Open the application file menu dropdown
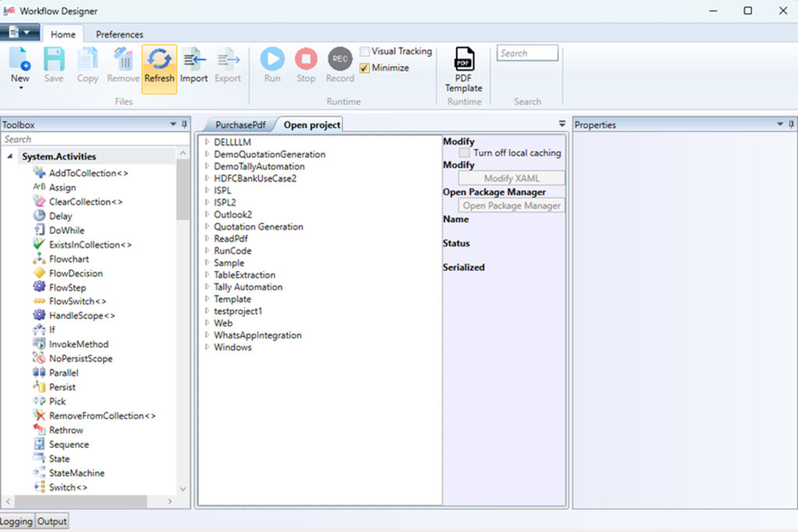 tap(19, 33)
